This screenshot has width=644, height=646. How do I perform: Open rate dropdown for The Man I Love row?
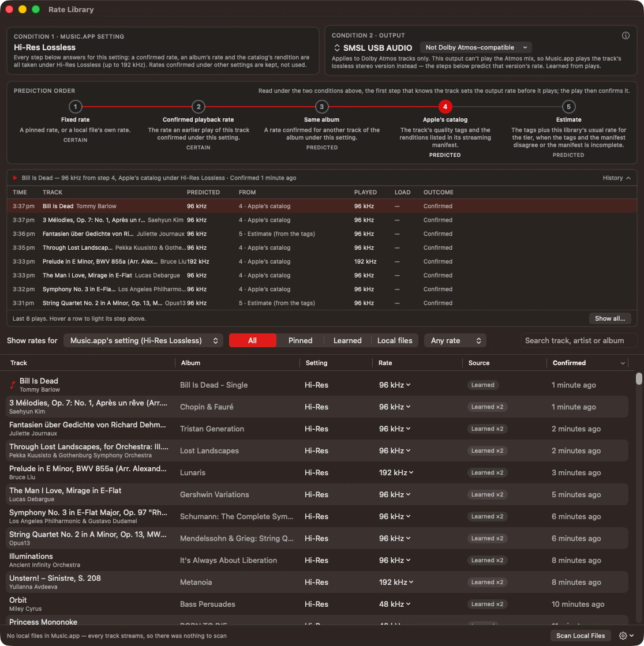coord(395,494)
